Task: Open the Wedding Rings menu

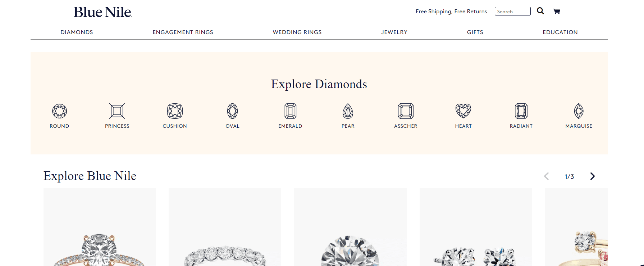Action: (297, 32)
